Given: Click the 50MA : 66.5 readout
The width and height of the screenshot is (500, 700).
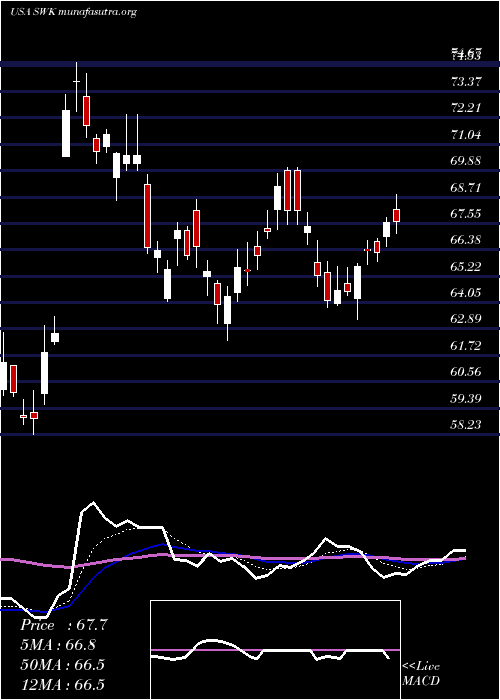Looking at the screenshot, I should tap(62, 664).
